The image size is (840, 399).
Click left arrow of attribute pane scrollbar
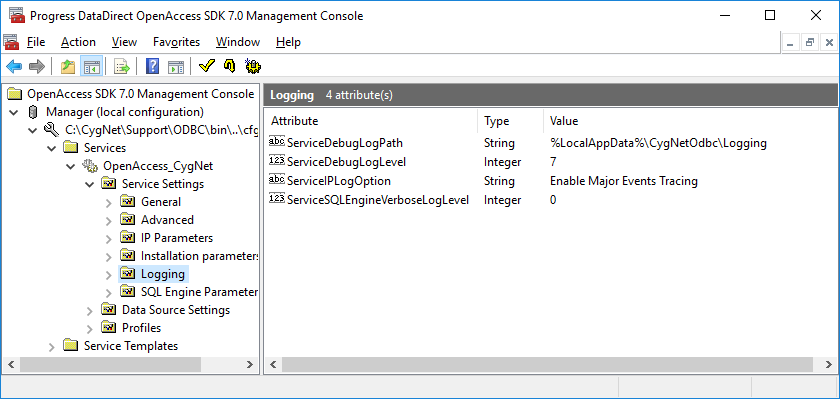tap(273, 364)
